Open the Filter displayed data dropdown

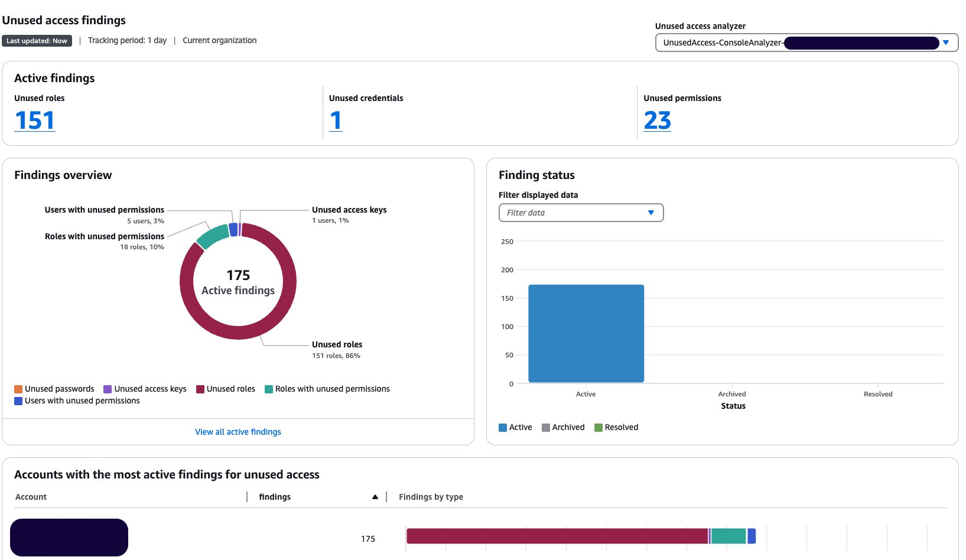[x=581, y=213]
